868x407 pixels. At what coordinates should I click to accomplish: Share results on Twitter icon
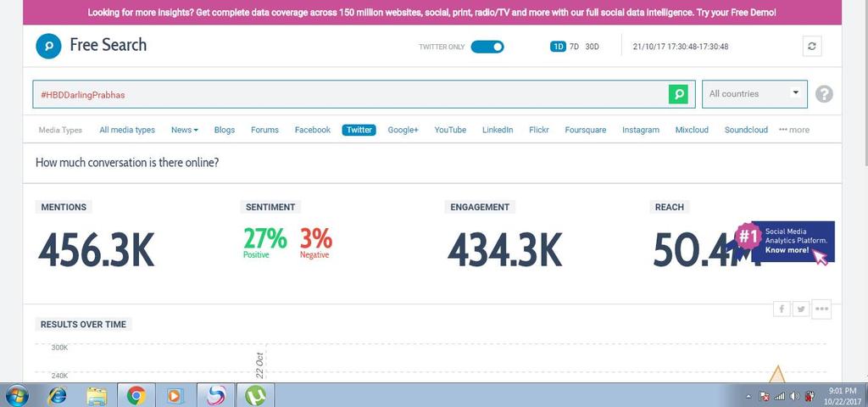coord(801,309)
